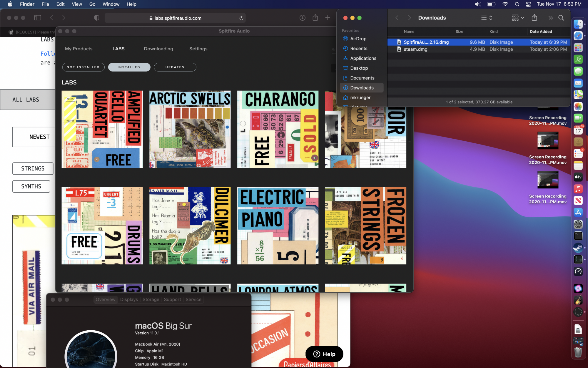Reload the labs.spitfireaudio.com page
Screen dimensions: 588x368
(x=241, y=18)
